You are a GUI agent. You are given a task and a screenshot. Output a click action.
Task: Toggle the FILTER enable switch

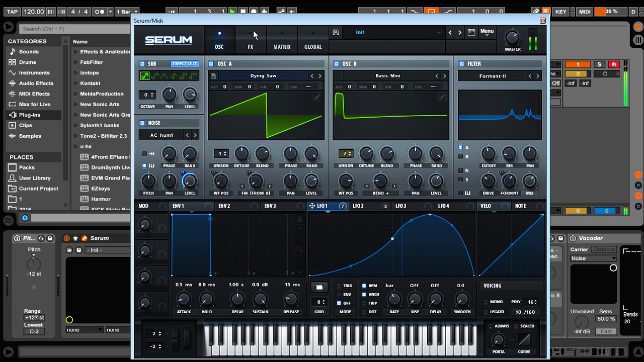click(x=461, y=64)
